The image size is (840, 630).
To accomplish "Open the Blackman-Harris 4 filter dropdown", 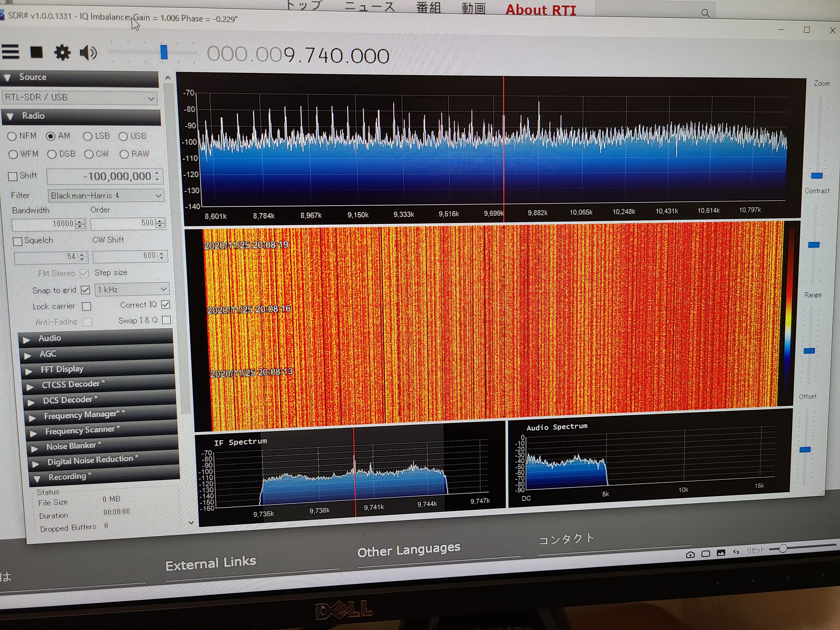I will [106, 196].
